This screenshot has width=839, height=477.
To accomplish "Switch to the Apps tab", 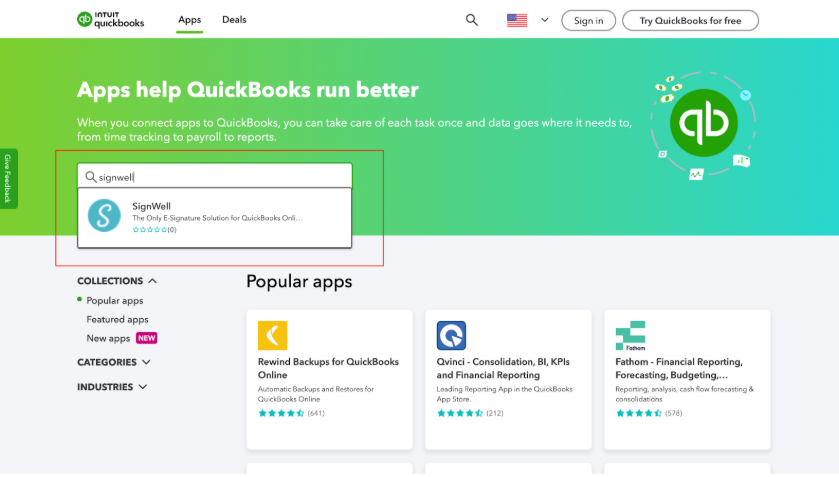I will point(189,20).
